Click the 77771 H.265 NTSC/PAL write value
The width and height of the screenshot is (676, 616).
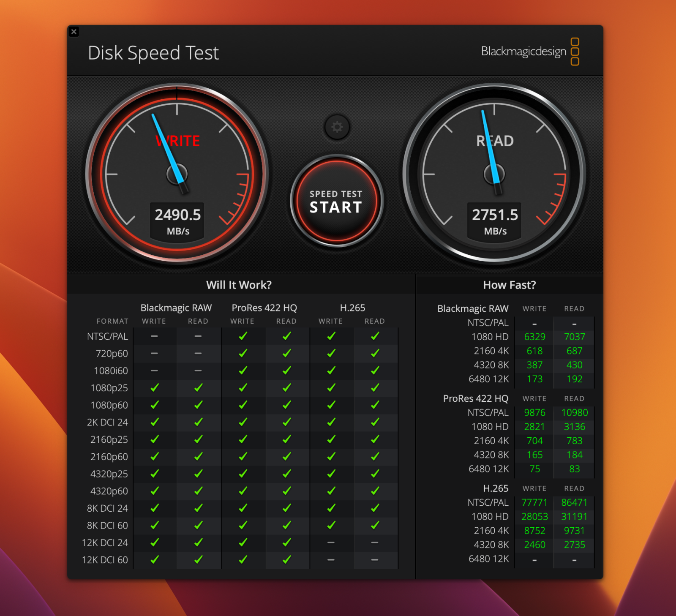click(x=534, y=502)
